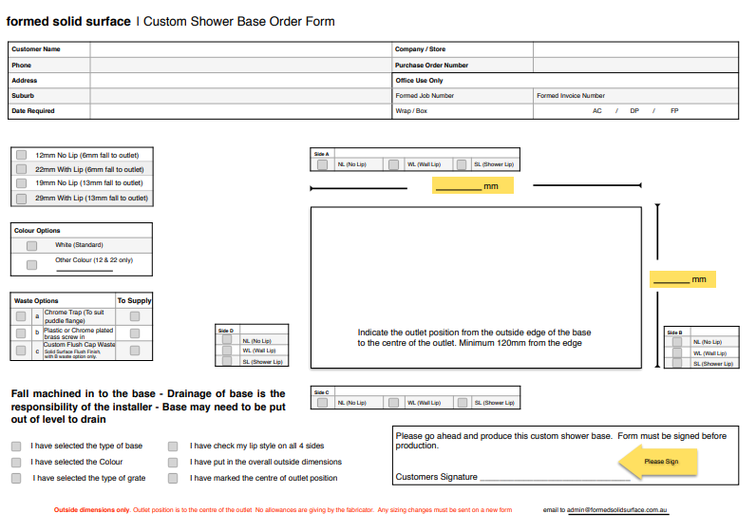756x532 pixels.
Task: Check Side A WL (Wall Lip) box
Action: point(393,164)
